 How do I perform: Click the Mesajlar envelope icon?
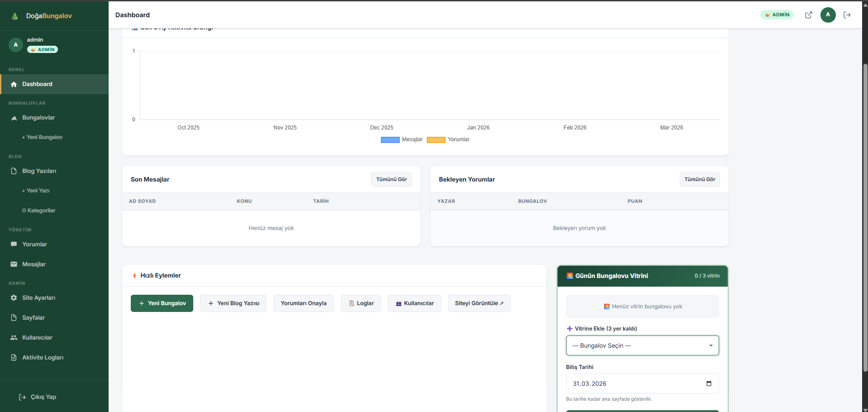tap(14, 264)
